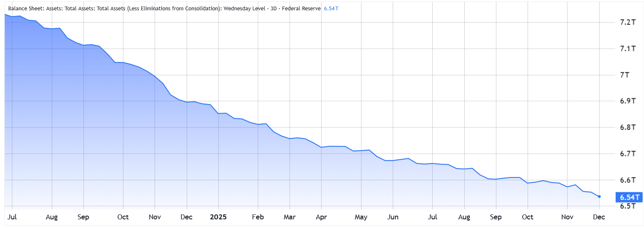Select the bold 2025 label on time axis
The width and height of the screenshot is (644, 228).
click(x=218, y=216)
